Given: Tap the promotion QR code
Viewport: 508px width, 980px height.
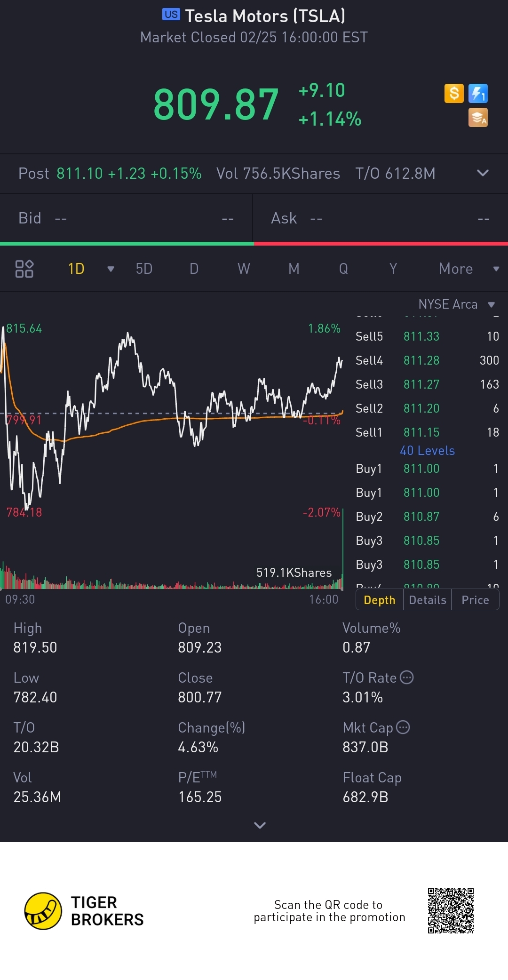Looking at the screenshot, I should (x=451, y=910).
